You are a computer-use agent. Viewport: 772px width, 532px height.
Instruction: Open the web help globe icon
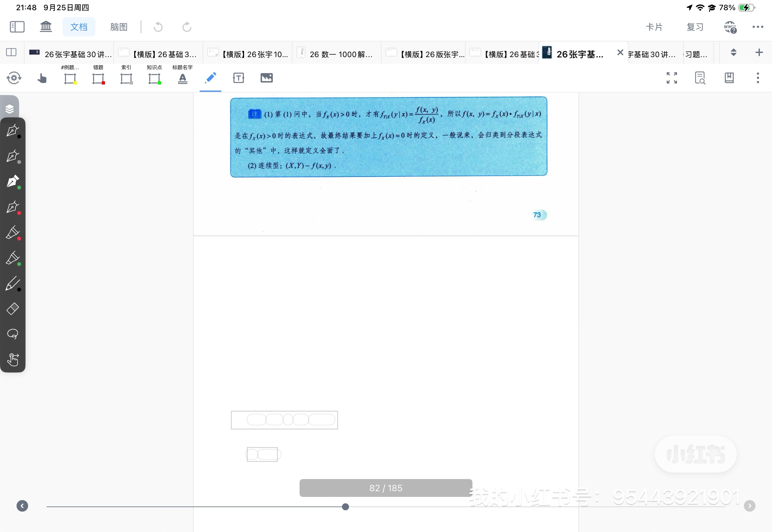[730, 27]
